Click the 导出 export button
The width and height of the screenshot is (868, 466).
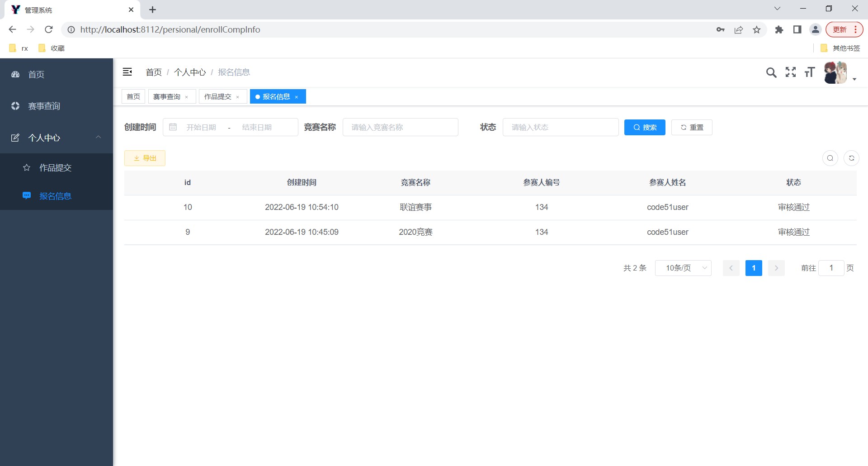(145, 158)
